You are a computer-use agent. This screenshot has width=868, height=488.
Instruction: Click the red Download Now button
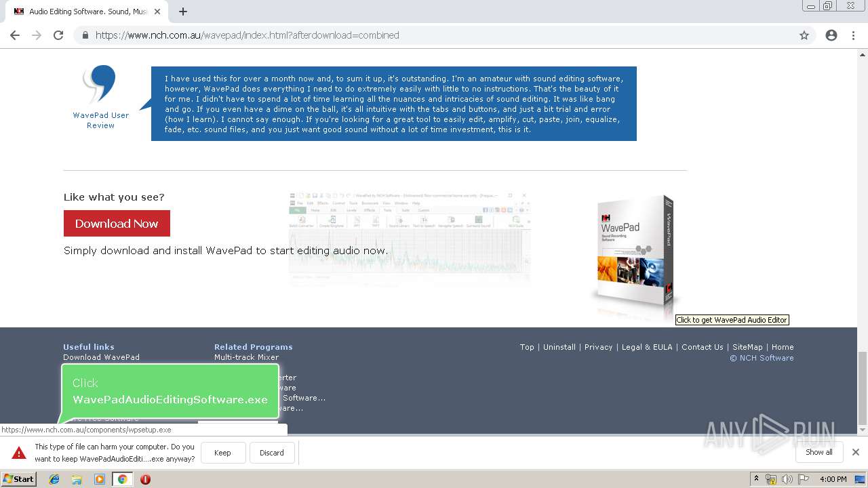117,223
